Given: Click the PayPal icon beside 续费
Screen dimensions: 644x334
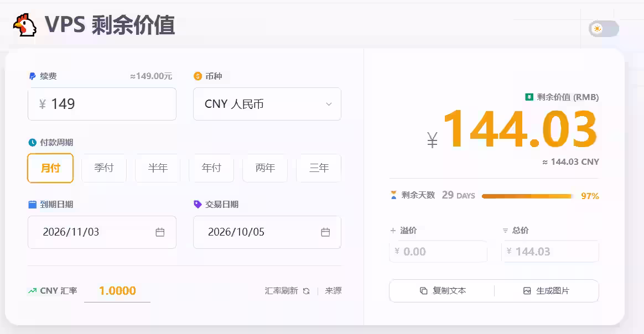Looking at the screenshot, I should [x=33, y=76].
